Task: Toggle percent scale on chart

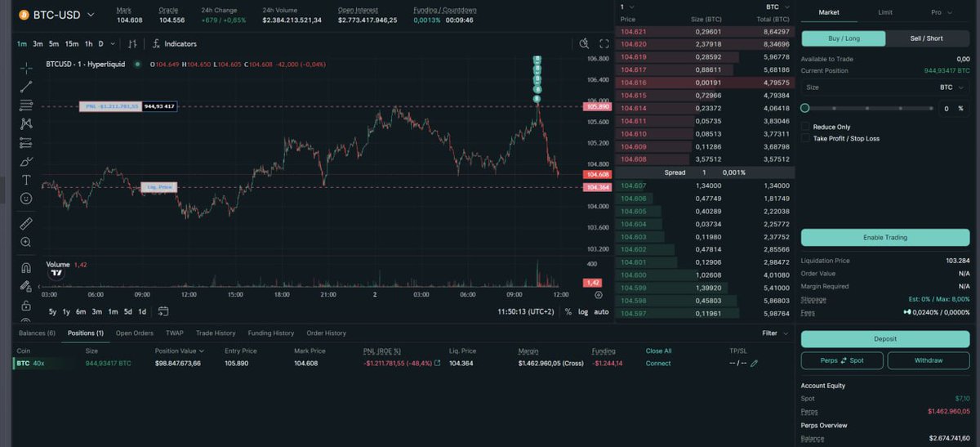Action: (568, 311)
